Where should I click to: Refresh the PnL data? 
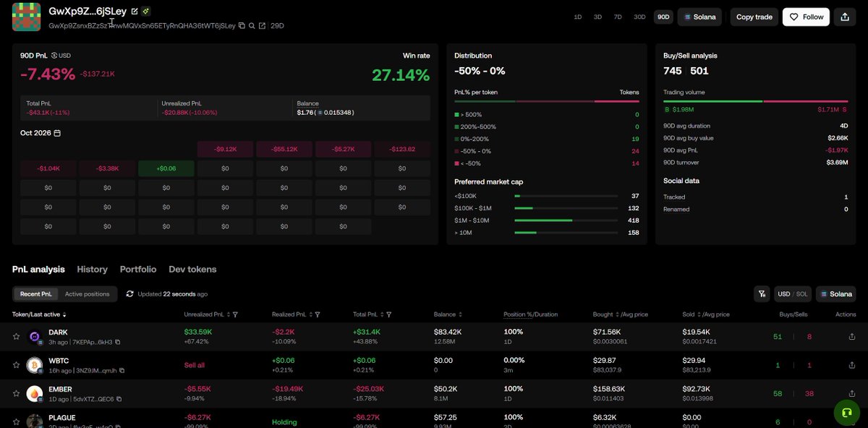(129, 294)
